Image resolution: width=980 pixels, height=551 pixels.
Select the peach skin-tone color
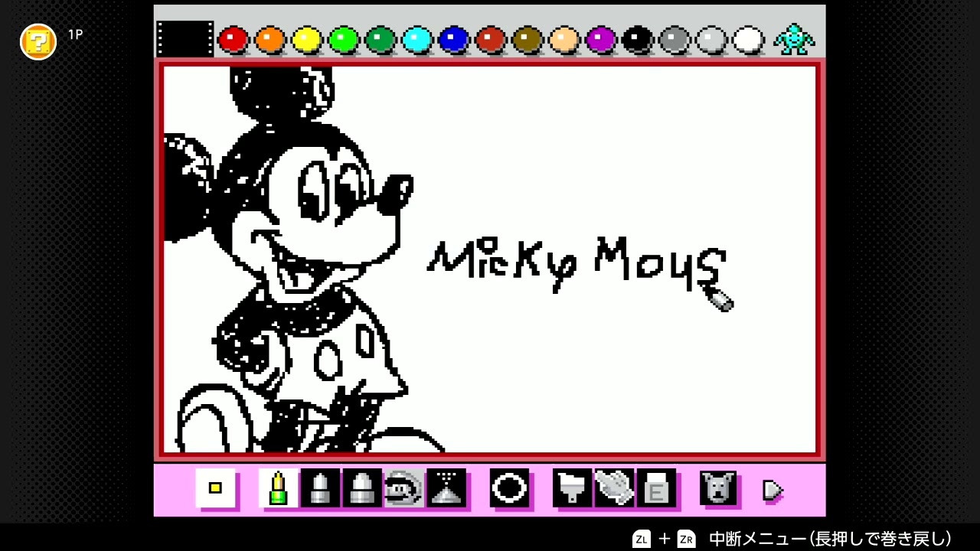564,39
